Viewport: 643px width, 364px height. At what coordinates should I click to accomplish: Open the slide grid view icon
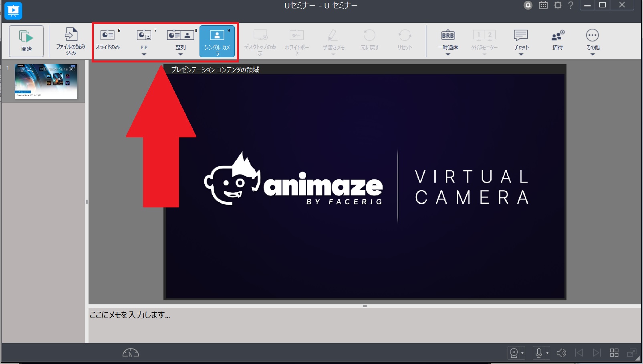(614, 353)
